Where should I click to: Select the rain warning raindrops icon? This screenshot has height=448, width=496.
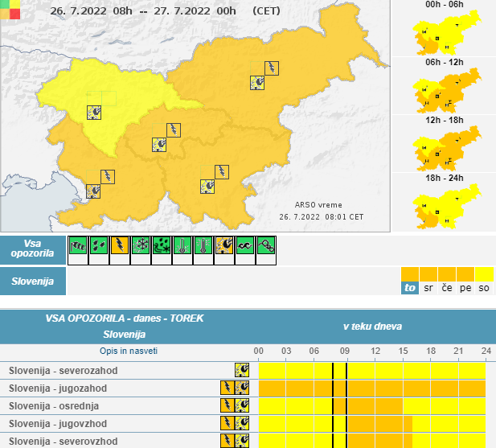coord(99,245)
